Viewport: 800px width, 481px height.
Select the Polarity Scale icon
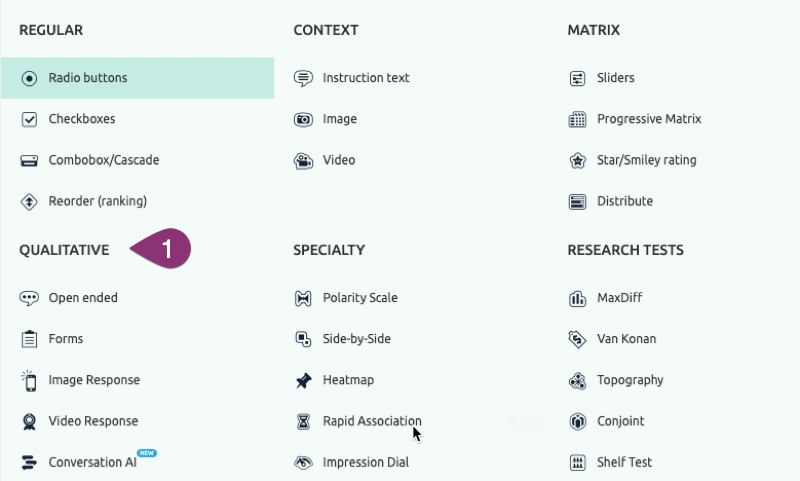pos(303,298)
